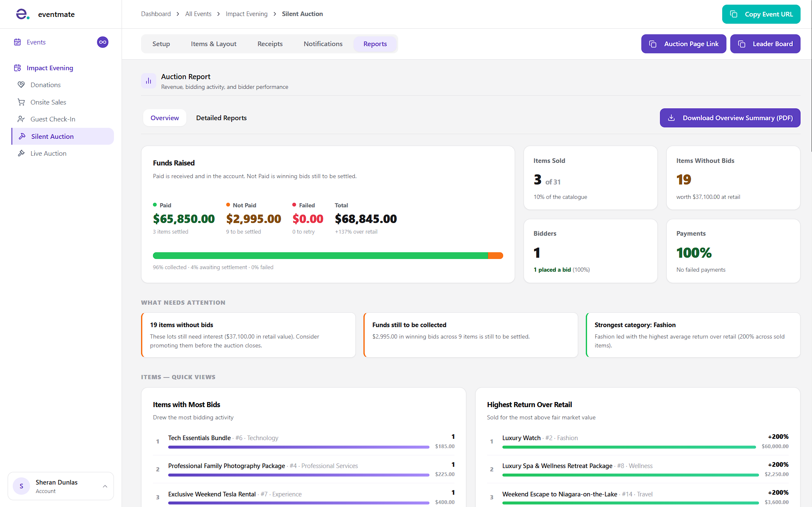Click the Donations heart icon
This screenshot has width=812, height=507.
[x=21, y=85]
